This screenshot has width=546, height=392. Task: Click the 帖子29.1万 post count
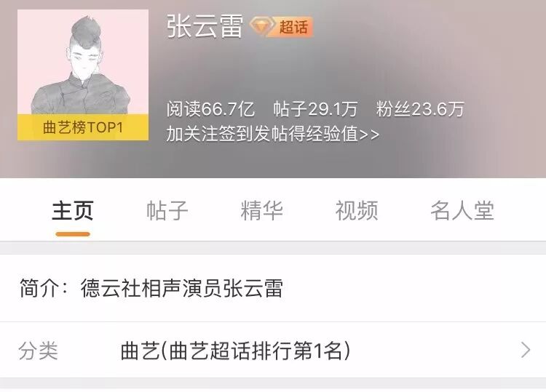(315, 109)
